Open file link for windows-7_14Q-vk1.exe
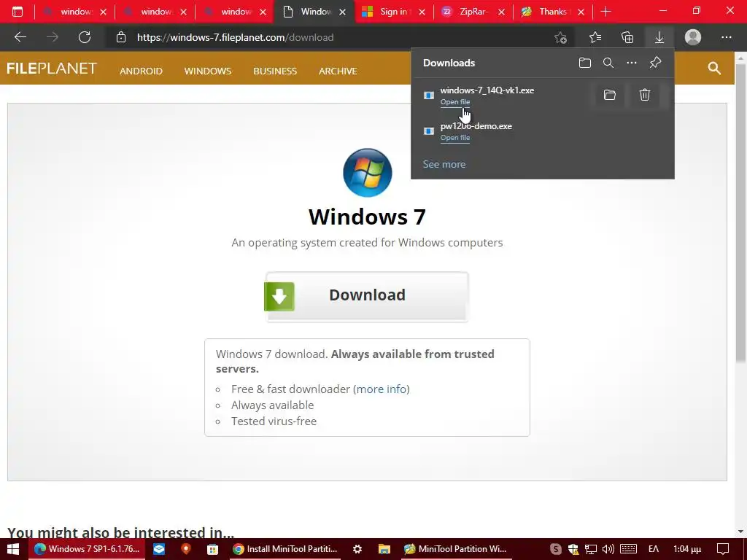The height and width of the screenshot is (560, 747). click(455, 102)
